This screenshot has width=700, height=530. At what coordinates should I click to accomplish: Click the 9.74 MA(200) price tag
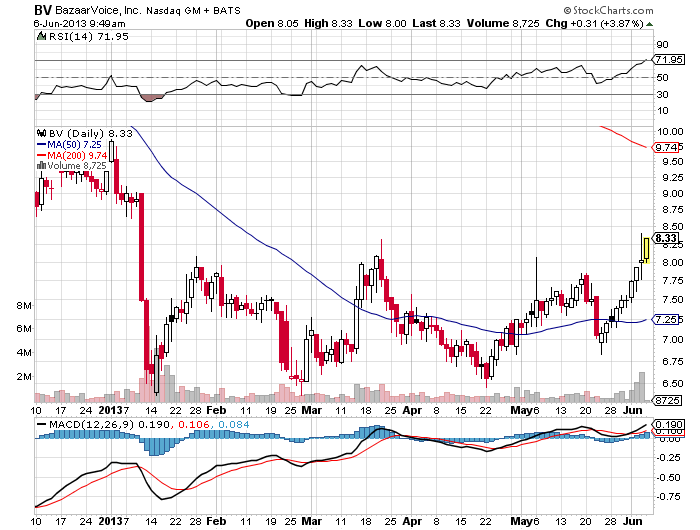point(667,147)
